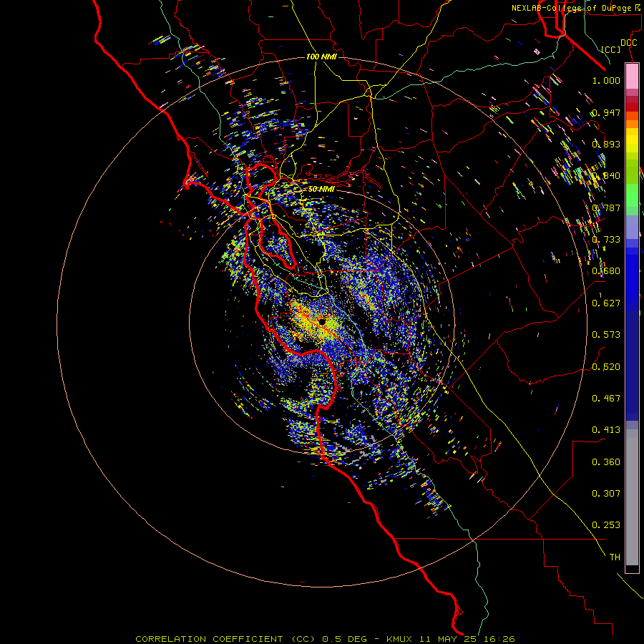Click the TH threshold label on legend
This screenshot has width=644, height=644.
pos(615,557)
